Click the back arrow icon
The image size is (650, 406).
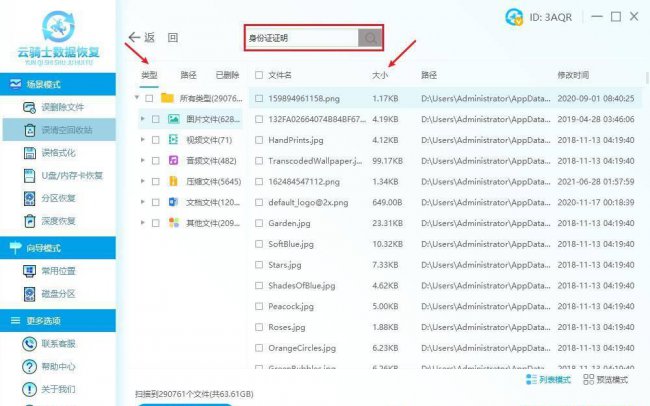(134, 37)
